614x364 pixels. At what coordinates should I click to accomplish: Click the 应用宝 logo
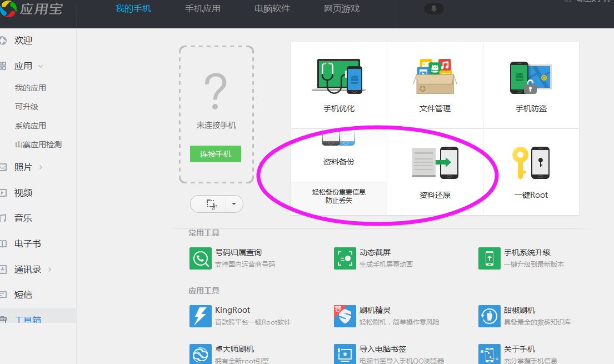(x=32, y=9)
